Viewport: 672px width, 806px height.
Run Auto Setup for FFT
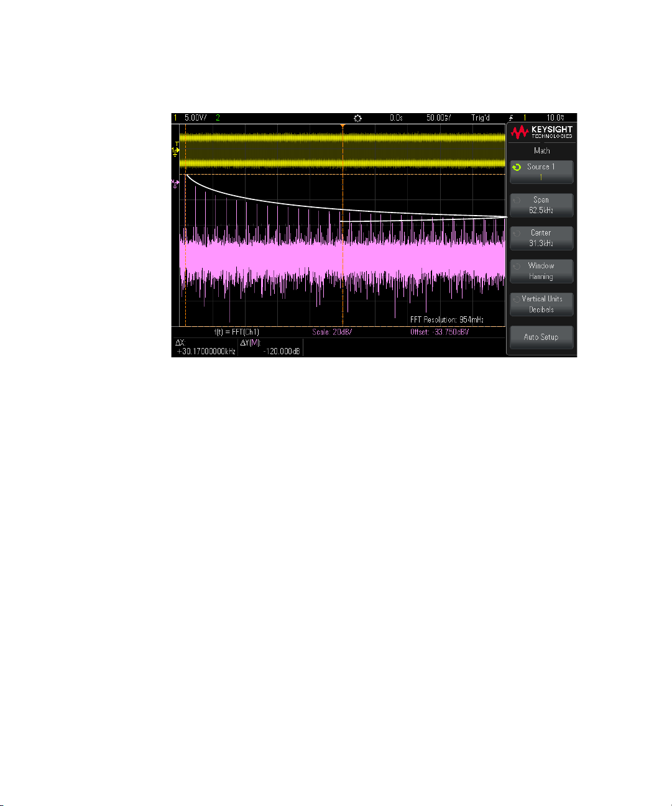pyautogui.click(x=541, y=337)
